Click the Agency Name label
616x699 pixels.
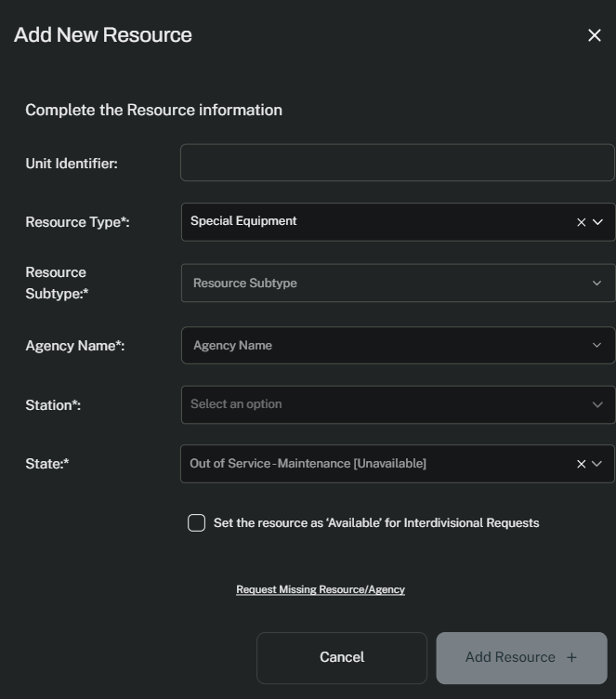[75, 346]
